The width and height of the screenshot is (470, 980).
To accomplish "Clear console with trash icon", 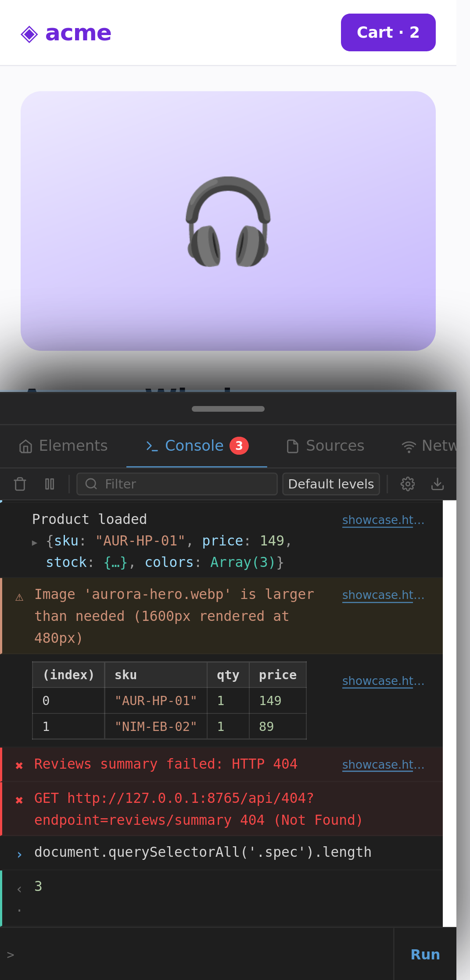I will [20, 484].
